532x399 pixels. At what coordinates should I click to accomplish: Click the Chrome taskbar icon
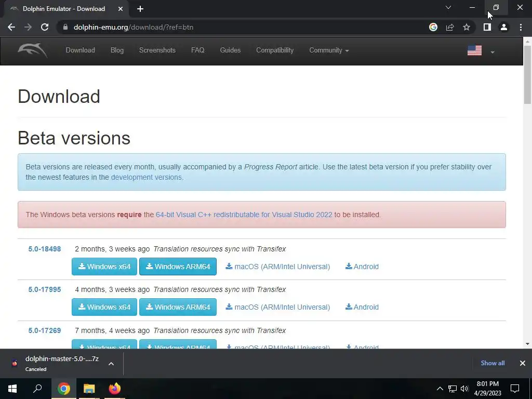[x=63, y=389]
